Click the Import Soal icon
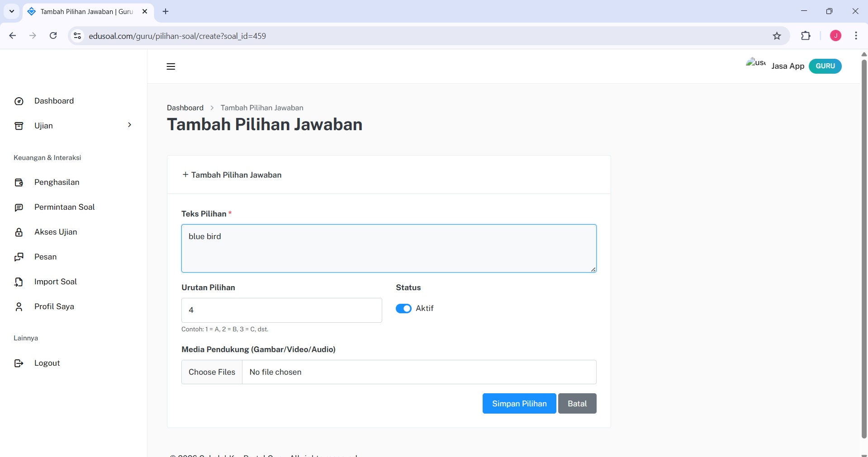 pos(19,282)
